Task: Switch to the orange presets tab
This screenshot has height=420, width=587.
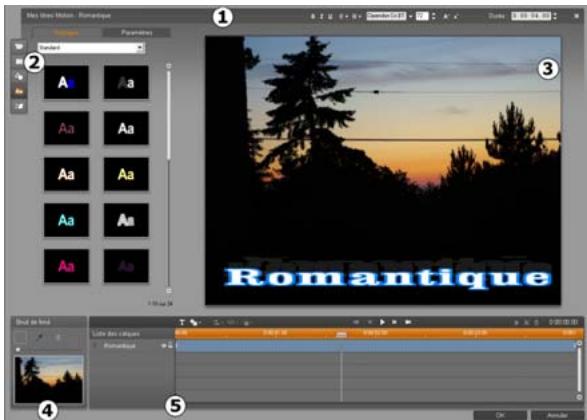Action: click(x=67, y=33)
